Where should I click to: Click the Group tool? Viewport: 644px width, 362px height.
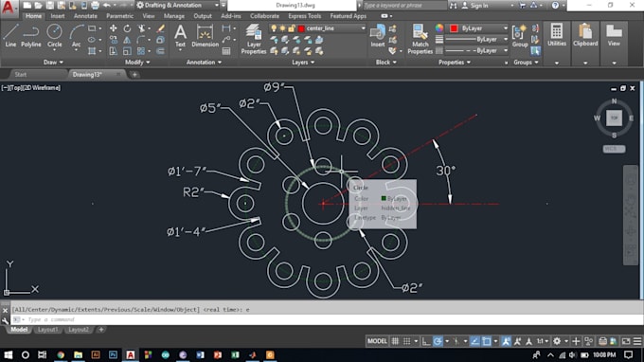pos(520,35)
